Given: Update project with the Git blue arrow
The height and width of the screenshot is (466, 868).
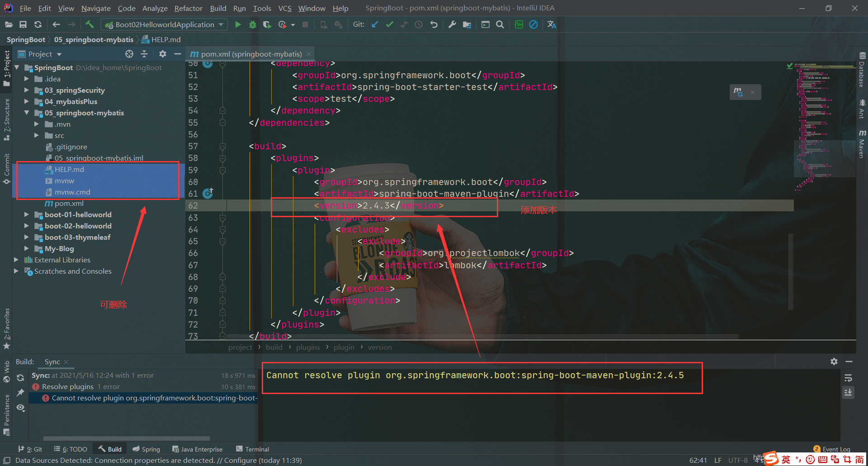Looking at the screenshot, I should pos(375,24).
